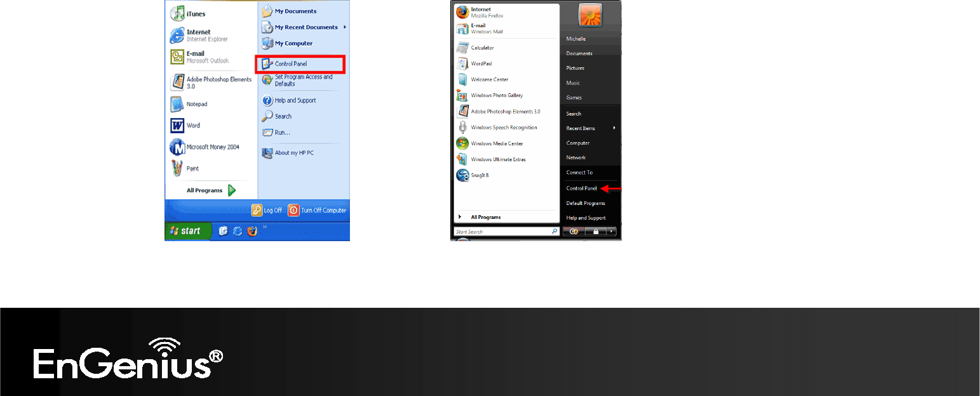Screen dimensions: 980x396
Task: Open Windows Ultimate Extras
Action: pos(491,159)
